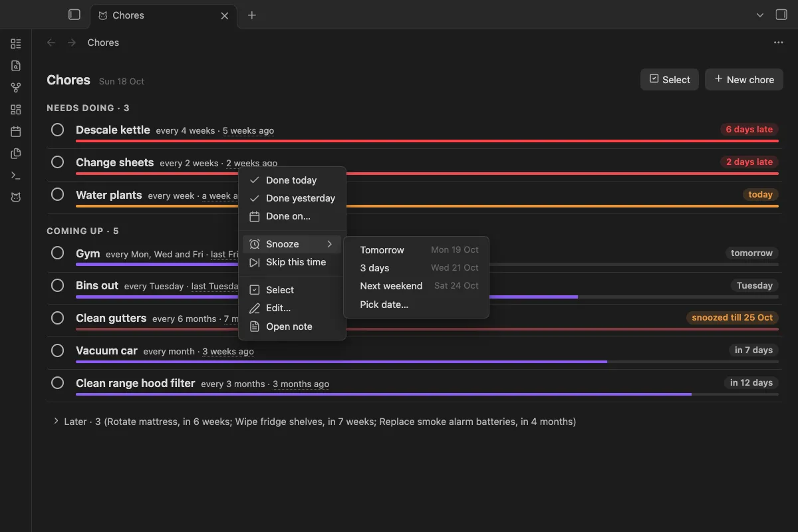This screenshot has height=532, width=798.
Task: Choose Select in the context menu
Action: [292, 290]
